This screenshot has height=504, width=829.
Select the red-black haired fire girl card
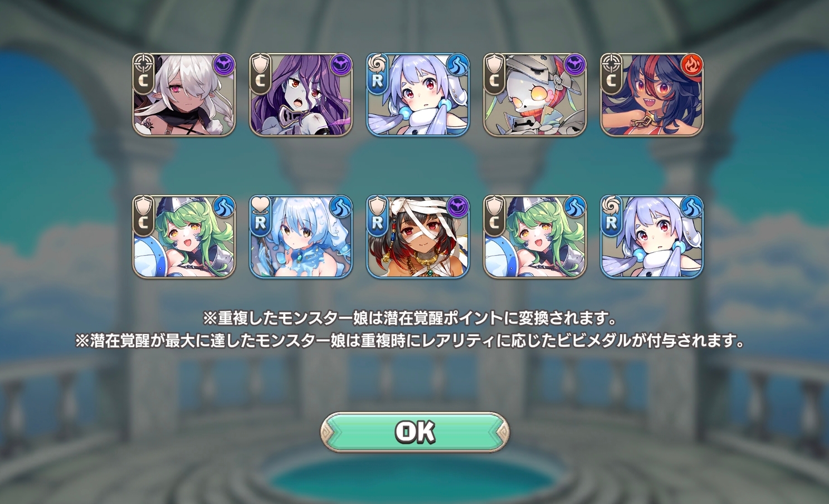click(652, 95)
